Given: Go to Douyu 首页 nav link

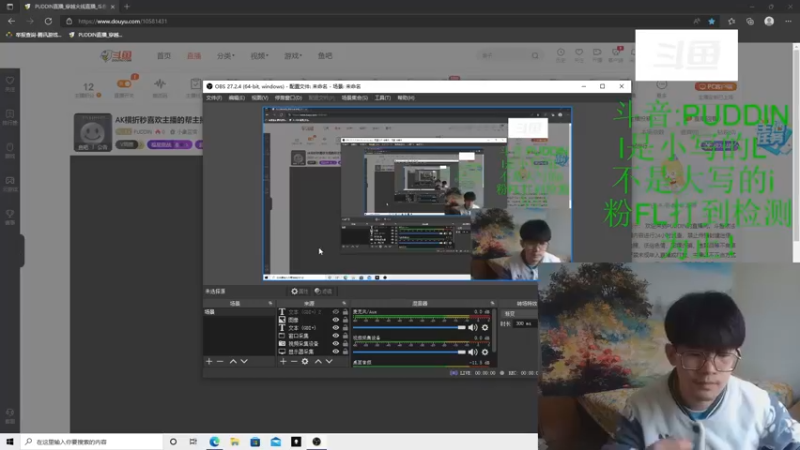Looking at the screenshot, I should (x=164, y=56).
